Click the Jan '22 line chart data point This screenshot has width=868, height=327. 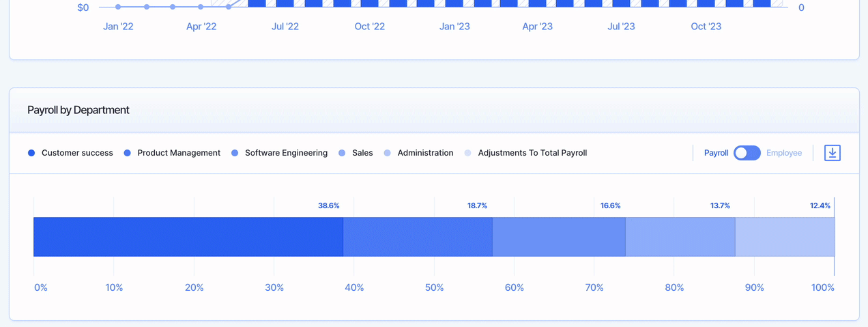point(118,7)
